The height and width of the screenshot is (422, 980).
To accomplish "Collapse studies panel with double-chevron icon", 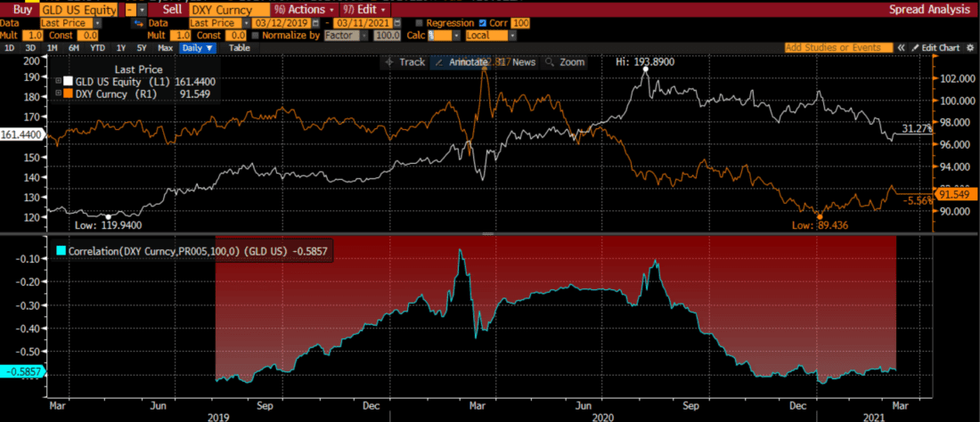I will pos(902,47).
